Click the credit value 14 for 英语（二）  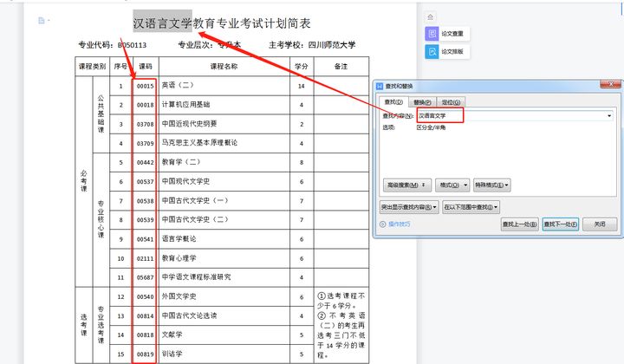click(302, 86)
